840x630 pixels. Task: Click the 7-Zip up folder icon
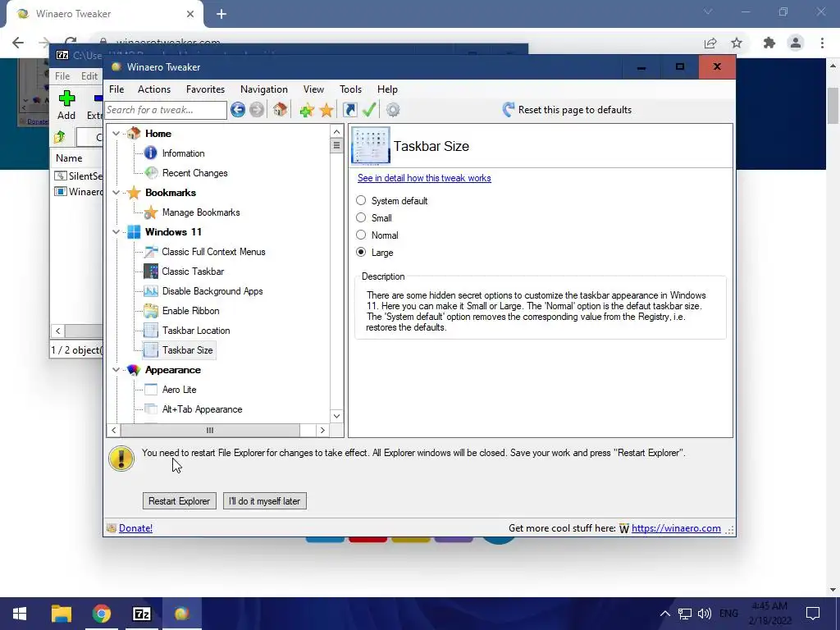click(59, 137)
